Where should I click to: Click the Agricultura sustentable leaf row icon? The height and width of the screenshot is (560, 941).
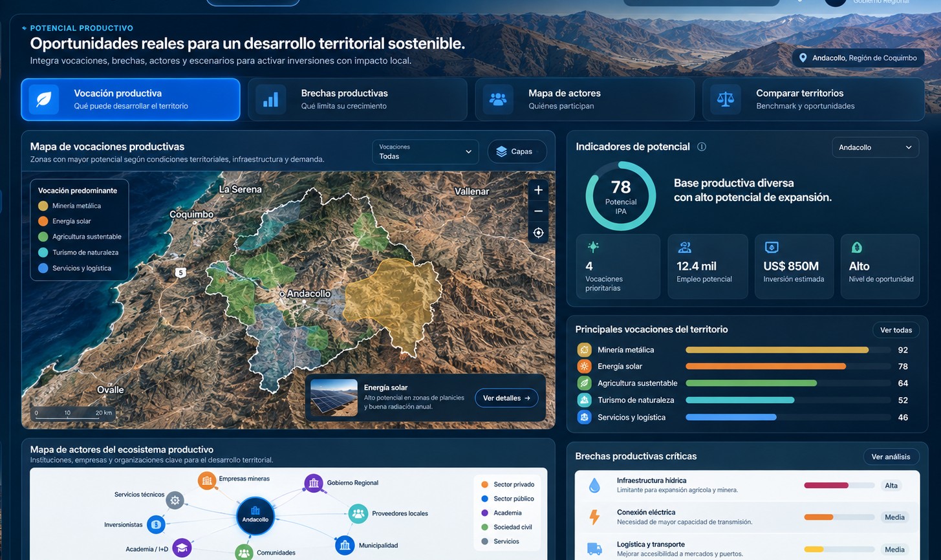[x=585, y=383]
